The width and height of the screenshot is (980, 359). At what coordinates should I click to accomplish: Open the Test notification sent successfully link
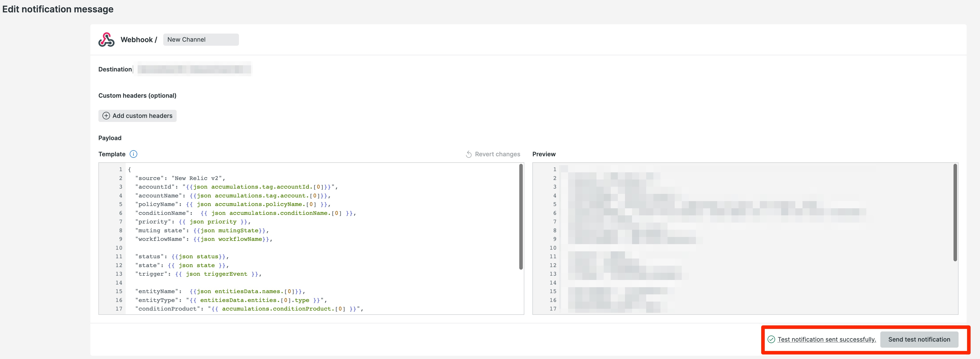click(x=827, y=339)
